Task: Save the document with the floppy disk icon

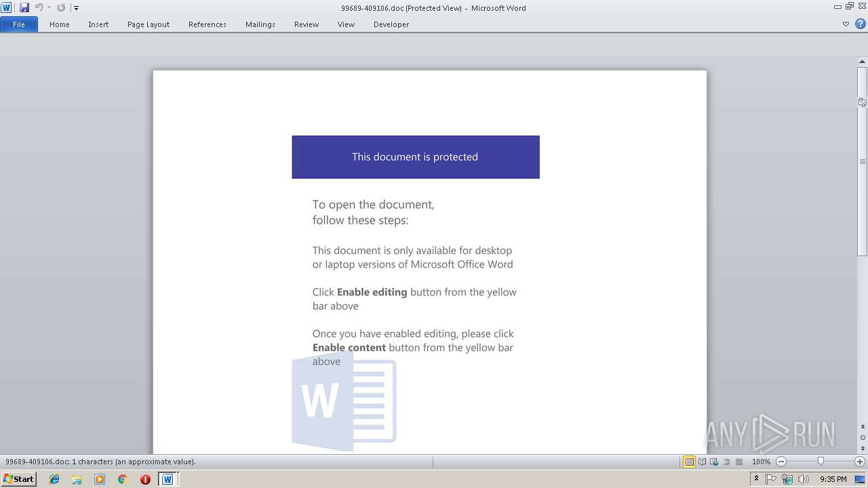Action: tap(24, 7)
